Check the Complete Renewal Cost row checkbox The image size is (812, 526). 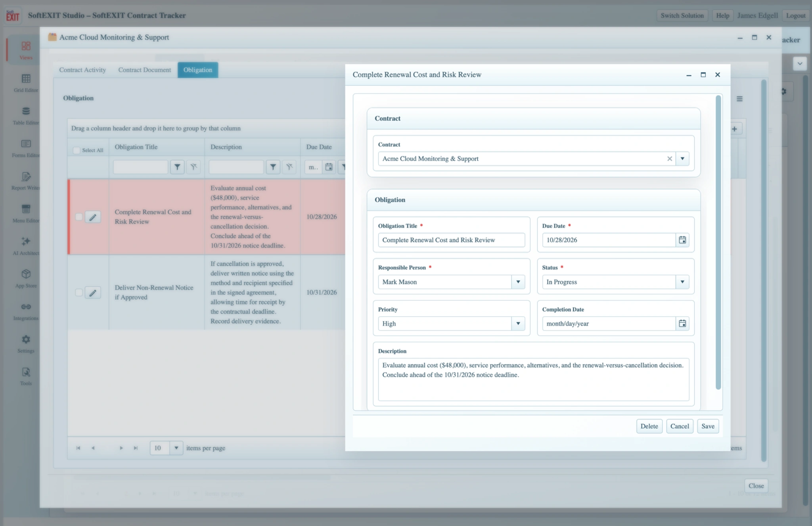79,217
